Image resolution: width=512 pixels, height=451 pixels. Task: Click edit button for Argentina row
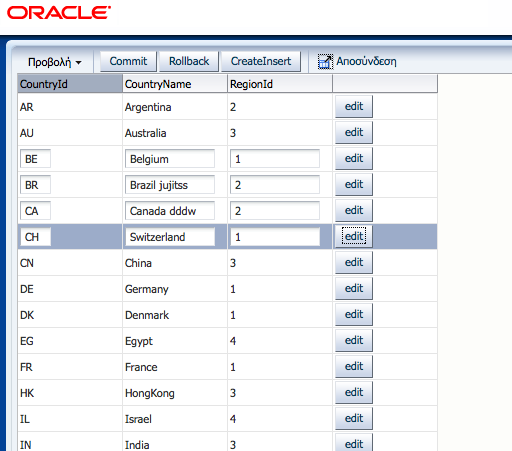pos(354,107)
